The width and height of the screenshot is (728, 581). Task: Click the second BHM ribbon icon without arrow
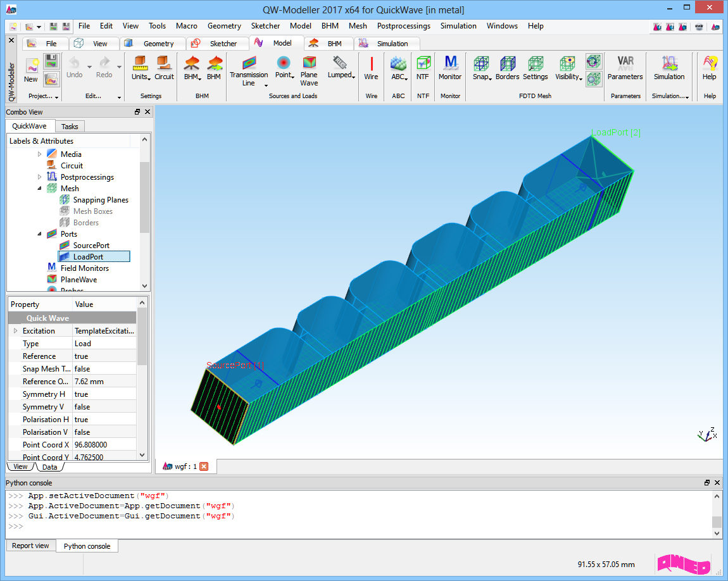[214, 63]
